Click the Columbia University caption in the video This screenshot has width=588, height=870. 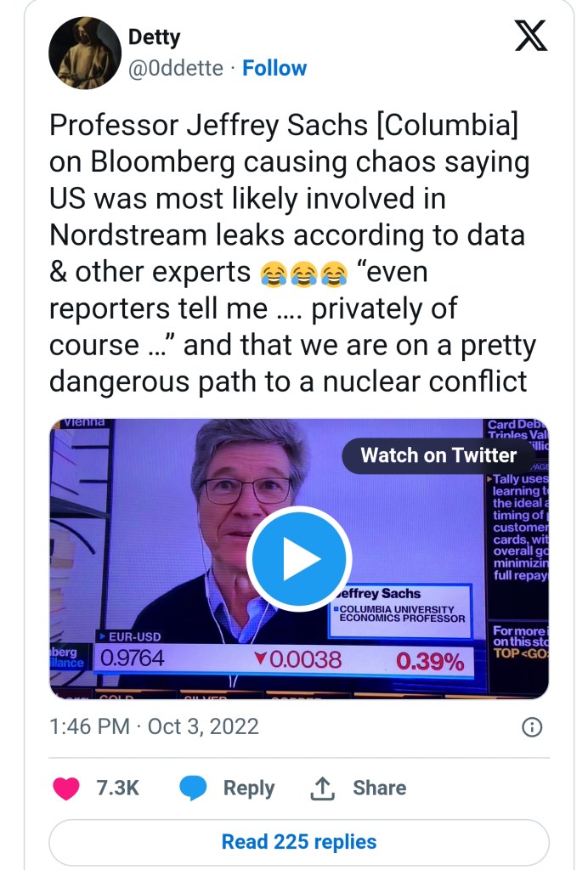click(x=399, y=613)
